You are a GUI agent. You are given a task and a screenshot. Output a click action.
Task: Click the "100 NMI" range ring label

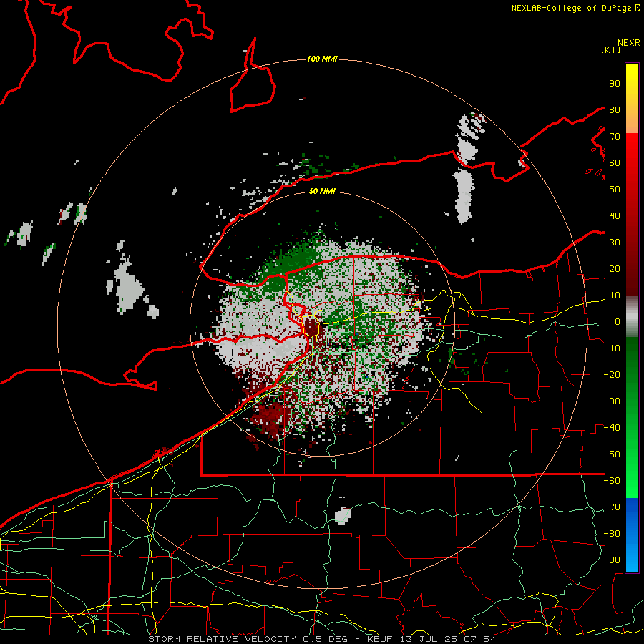[x=322, y=59]
